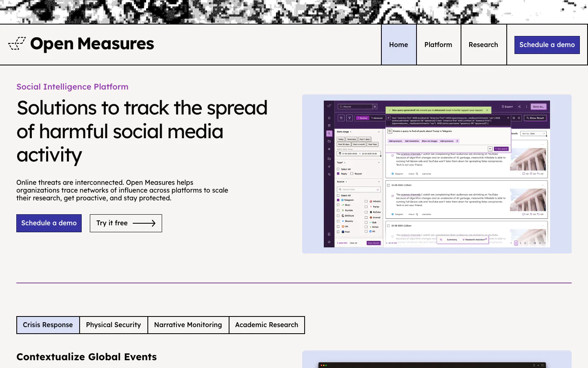Tick the 4chan source checkbox
588x368 pixels.
[366, 227]
